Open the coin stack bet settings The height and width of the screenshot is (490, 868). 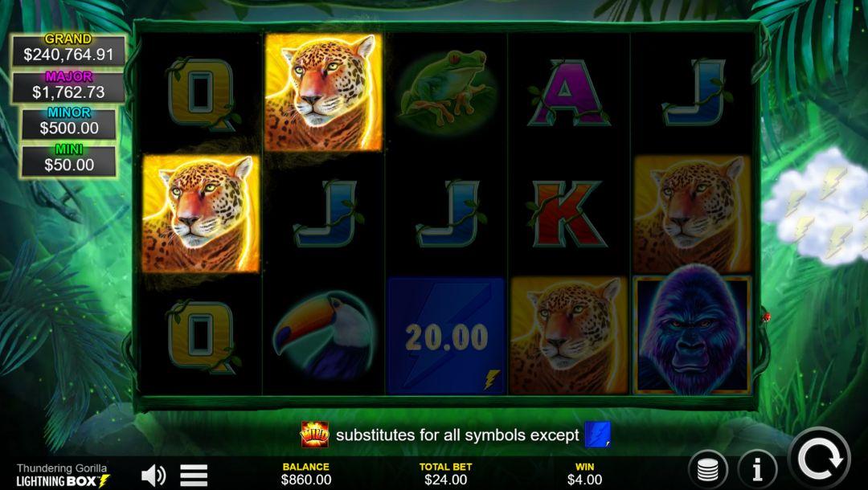707,470
